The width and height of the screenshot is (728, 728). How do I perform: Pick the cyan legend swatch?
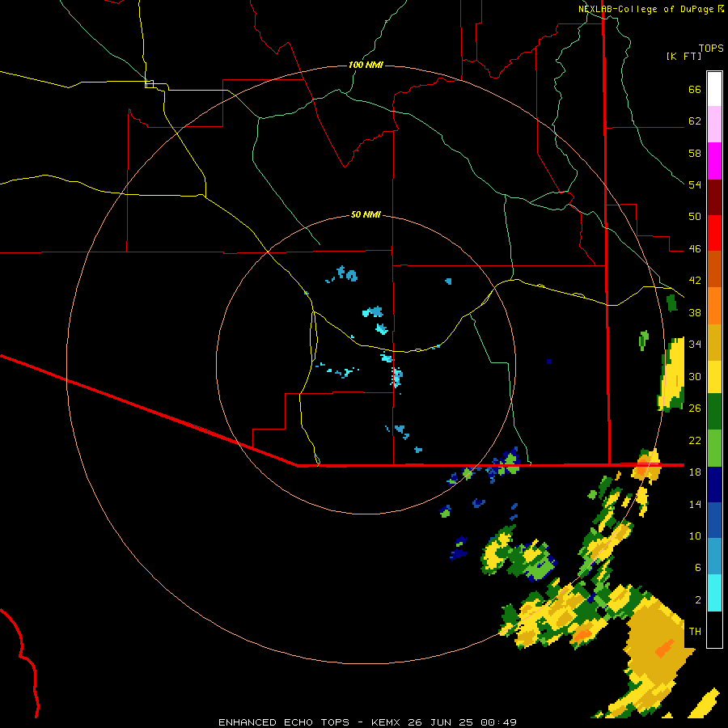(x=714, y=593)
